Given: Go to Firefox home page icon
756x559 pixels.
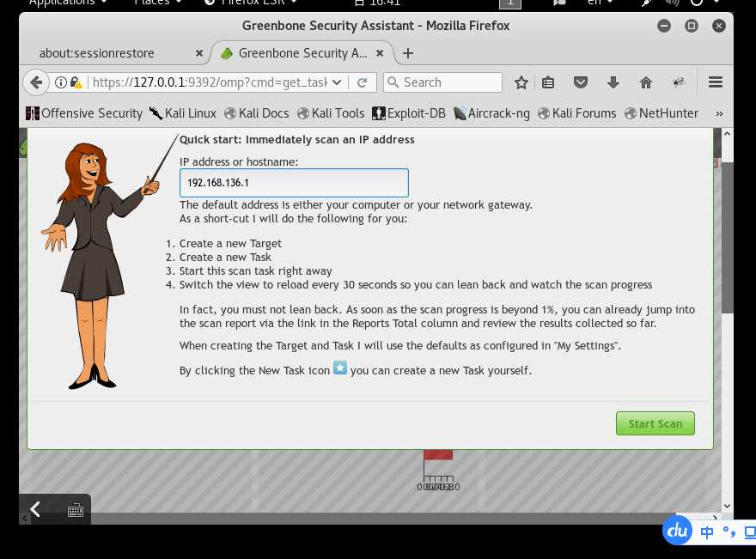Looking at the screenshot, I should coord(645,82).
